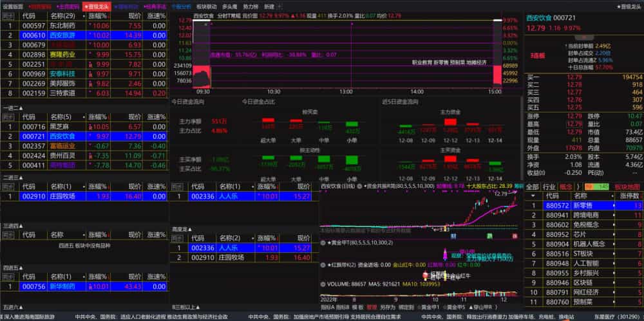This screenshot has height=321, width=644.
Task: Click boxed sync button in 高度龙 table header
Action: (x=177, y=238)
